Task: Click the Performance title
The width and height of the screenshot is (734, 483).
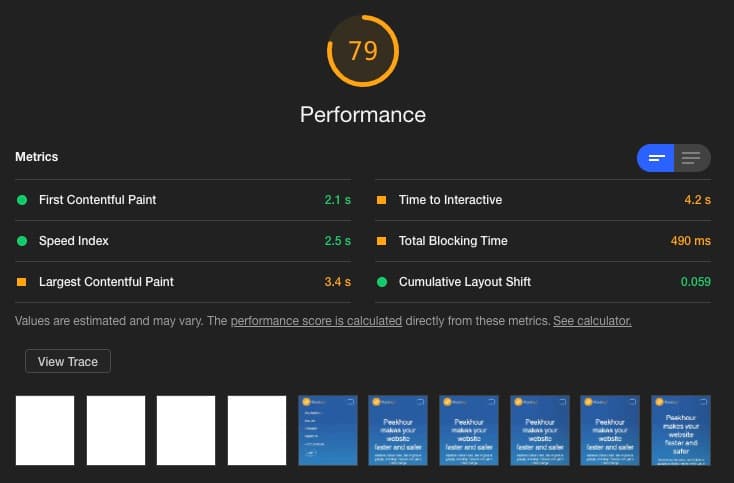Action: point(363,115)
